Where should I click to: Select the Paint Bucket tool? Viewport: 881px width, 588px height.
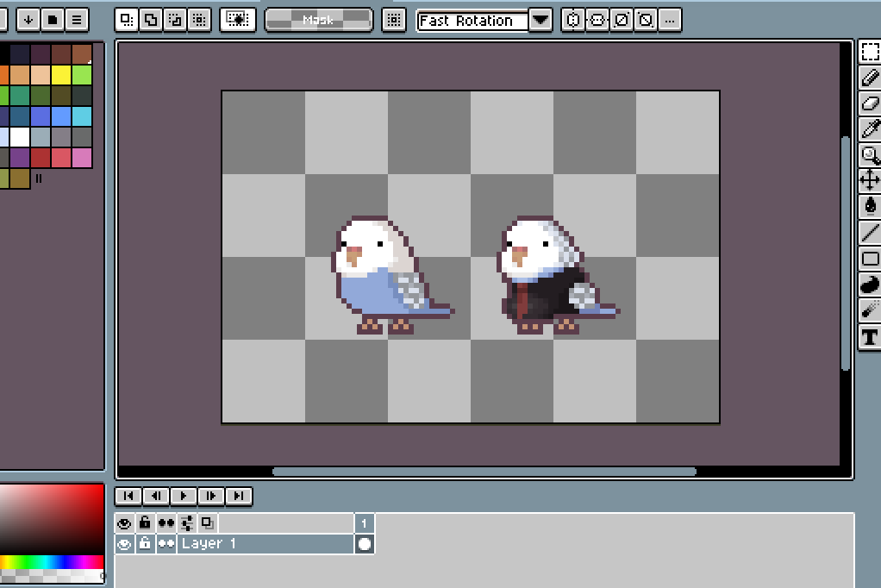[870, 206]
